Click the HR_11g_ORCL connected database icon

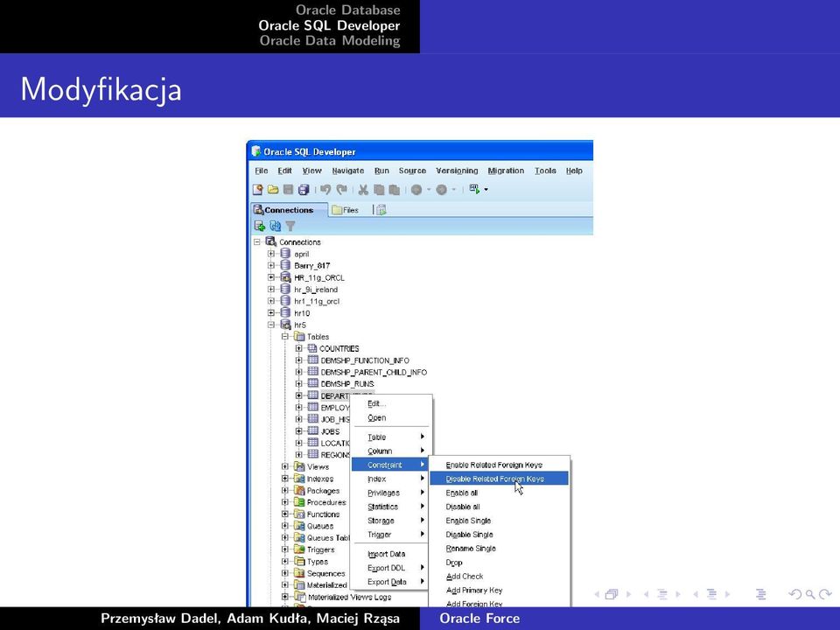click(x=285, y=277)
